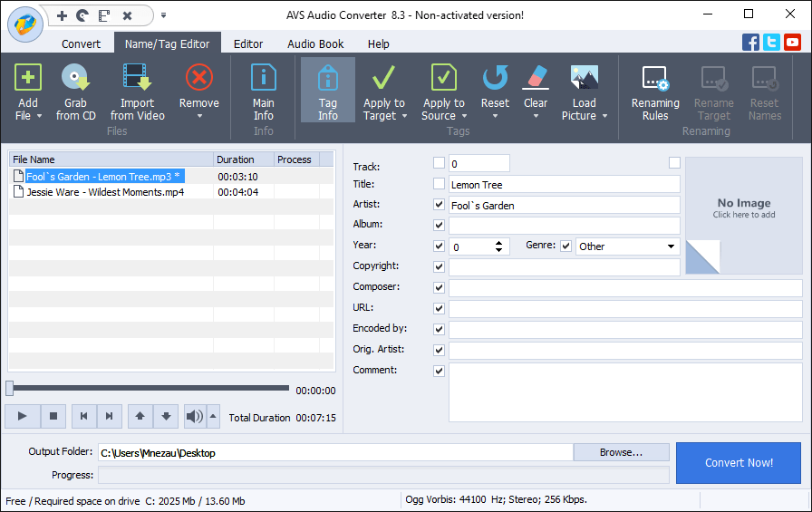Open the Genre dropdown list
This screenshot has height=512, width=812.
point(671,246)
